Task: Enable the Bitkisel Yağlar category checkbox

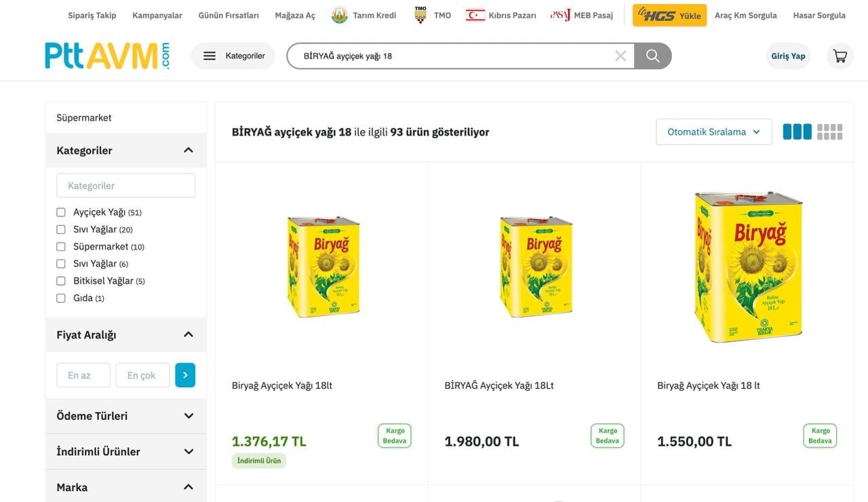Action: click(x=61, y=281)
